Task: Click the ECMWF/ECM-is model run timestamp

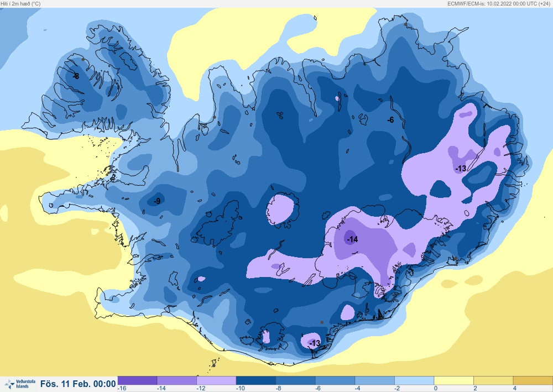Action: click(499, 4)
